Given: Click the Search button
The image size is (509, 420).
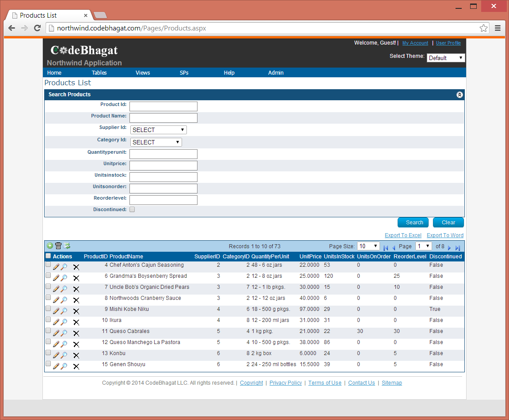Looking at the screenshot, I should (x=414, y=223).
